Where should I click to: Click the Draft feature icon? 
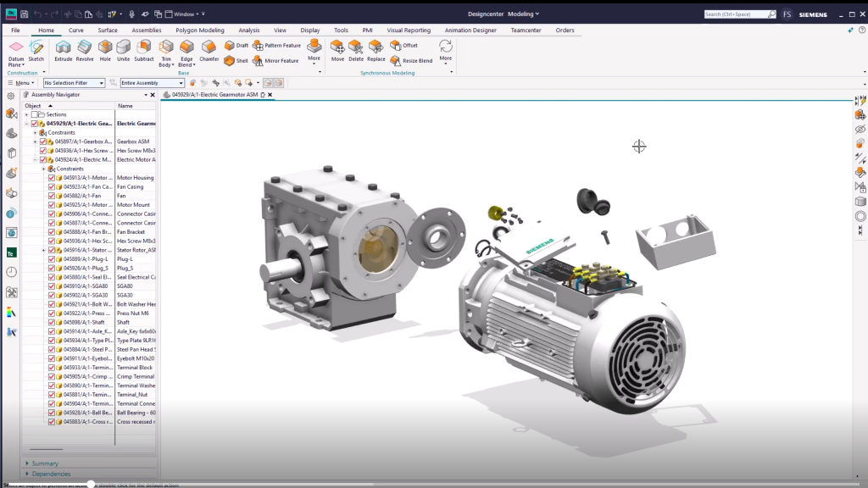click(x=236, y=46)
